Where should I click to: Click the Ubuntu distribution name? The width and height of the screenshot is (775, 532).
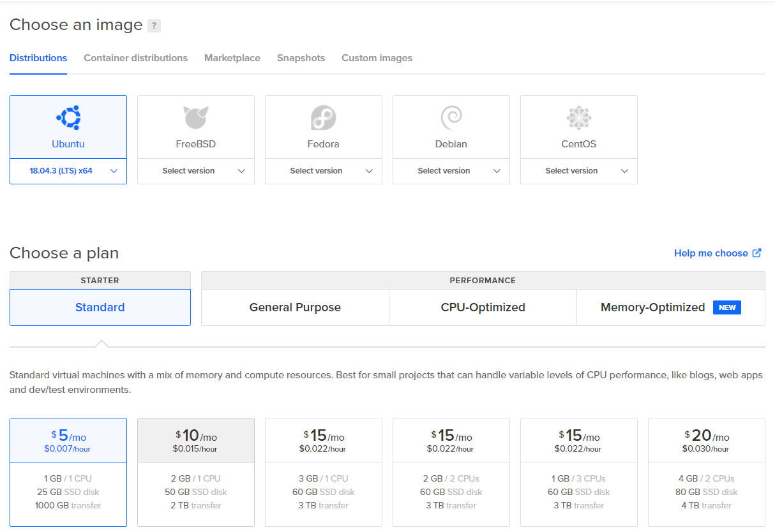(x=68, y=144)
